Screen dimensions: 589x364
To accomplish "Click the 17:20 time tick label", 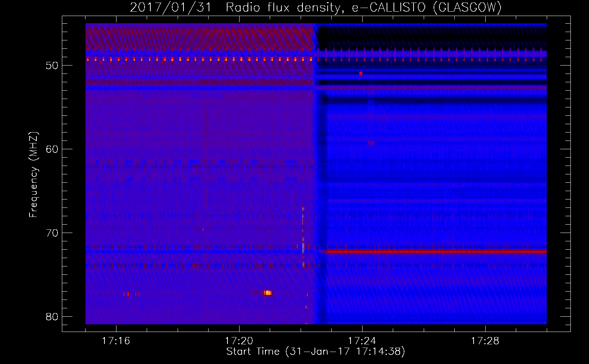I will [x=239, y=341].
